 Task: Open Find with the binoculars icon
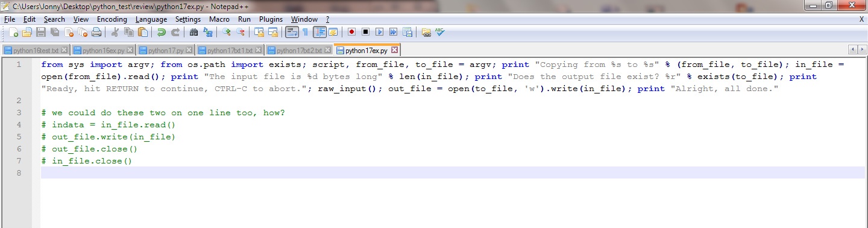click(194, 32)
